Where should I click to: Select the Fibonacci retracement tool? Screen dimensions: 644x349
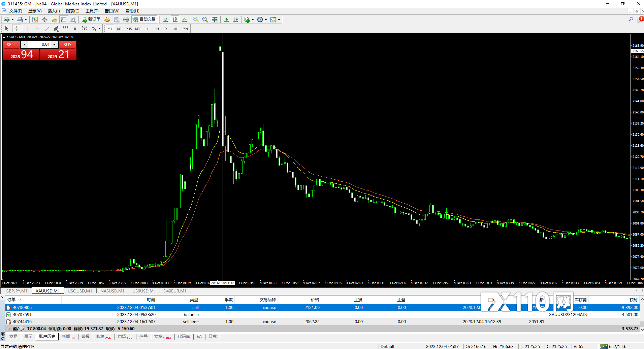pyautogui.click(x=66, y=29)
